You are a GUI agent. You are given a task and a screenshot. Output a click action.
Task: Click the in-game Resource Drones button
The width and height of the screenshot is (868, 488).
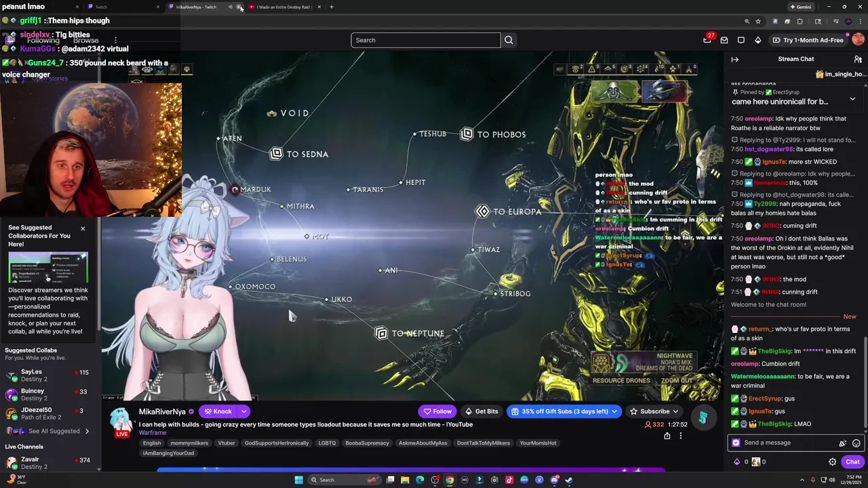pos(620,380)
